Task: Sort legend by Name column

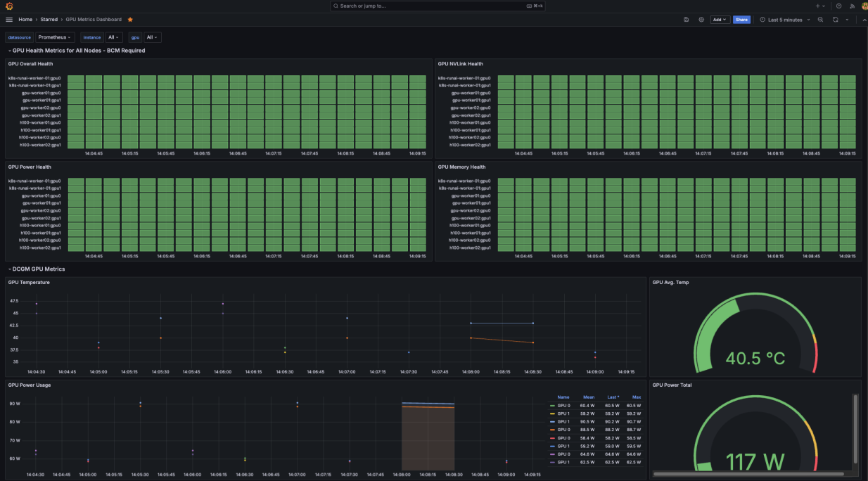Action: 563,397
